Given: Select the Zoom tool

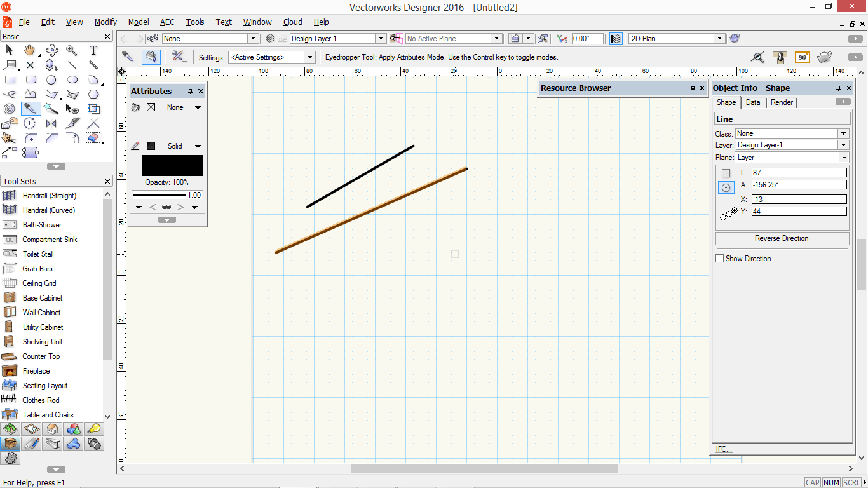Looking at the screenshot, I should point(71,50).
